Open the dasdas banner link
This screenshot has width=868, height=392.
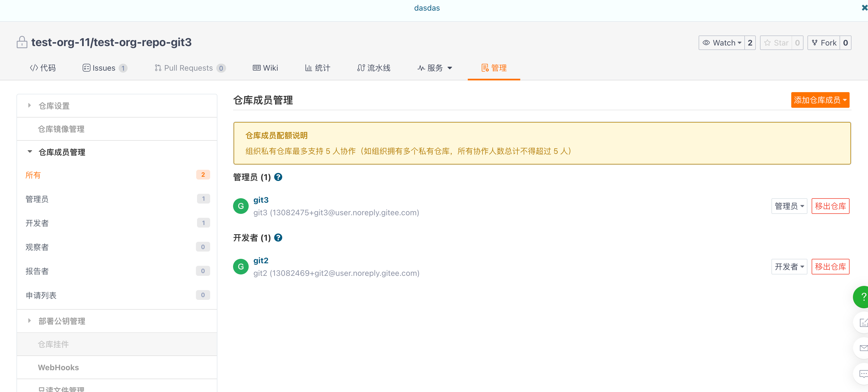click(x=426, y=8)
